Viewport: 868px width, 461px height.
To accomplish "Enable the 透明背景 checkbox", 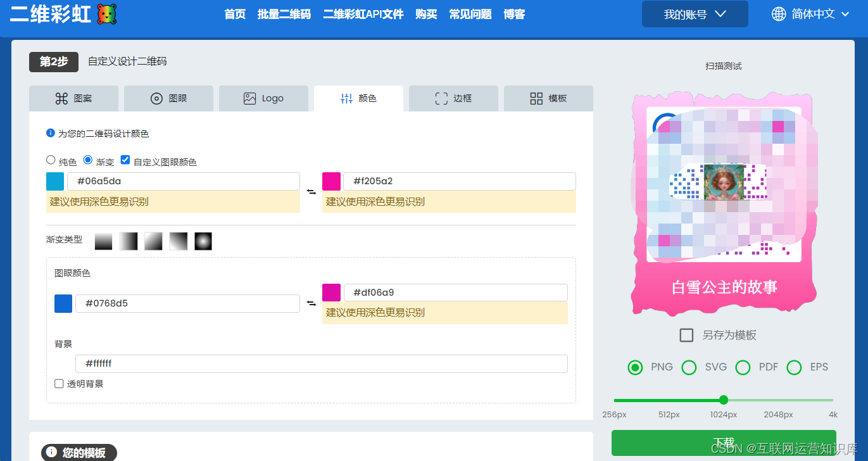I will point(59,383).
